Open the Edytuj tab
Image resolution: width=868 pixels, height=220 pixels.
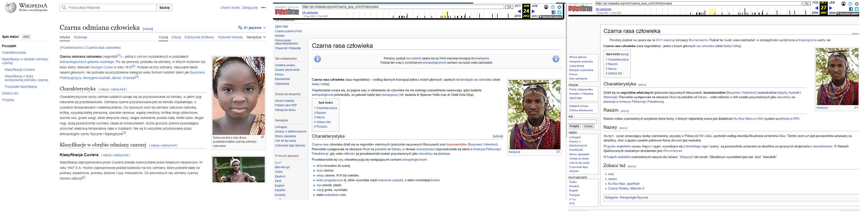click(176, 37)
